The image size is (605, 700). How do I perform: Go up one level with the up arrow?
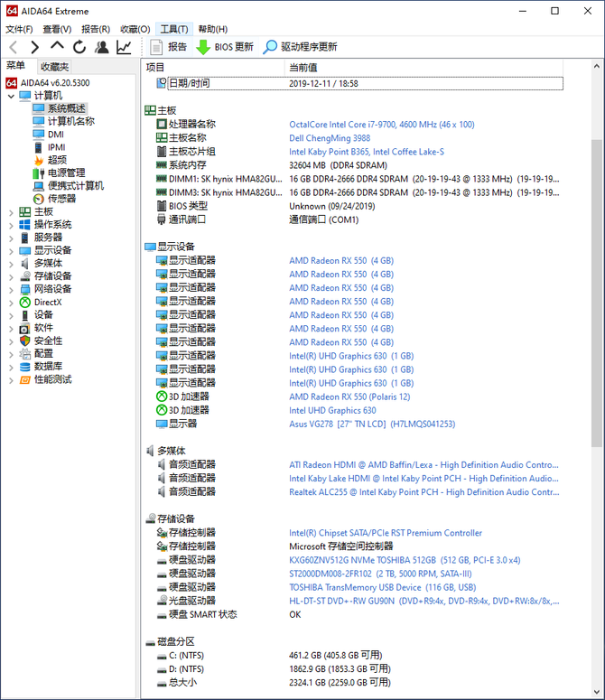(x=57, y=46)
